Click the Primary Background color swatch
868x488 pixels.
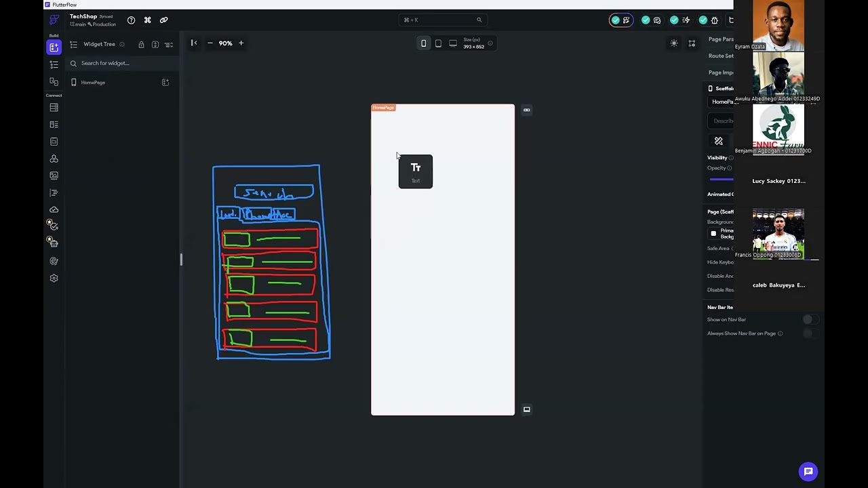click(713, 234)
